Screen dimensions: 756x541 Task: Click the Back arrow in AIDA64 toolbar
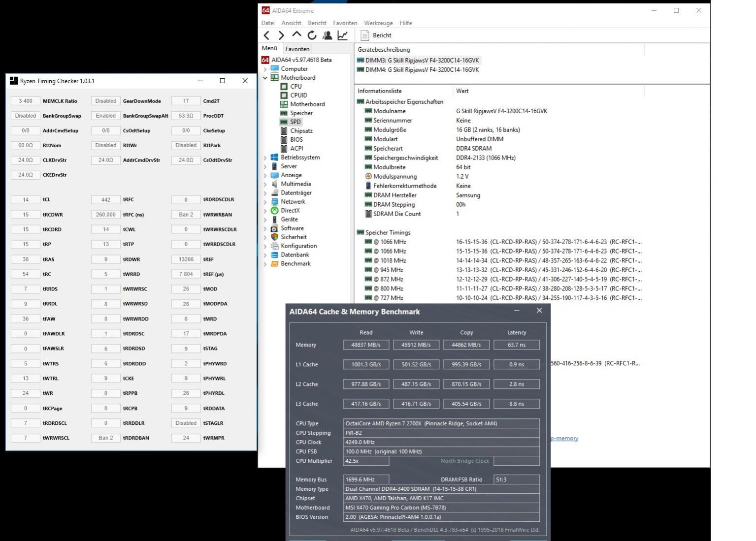point(266,35)
